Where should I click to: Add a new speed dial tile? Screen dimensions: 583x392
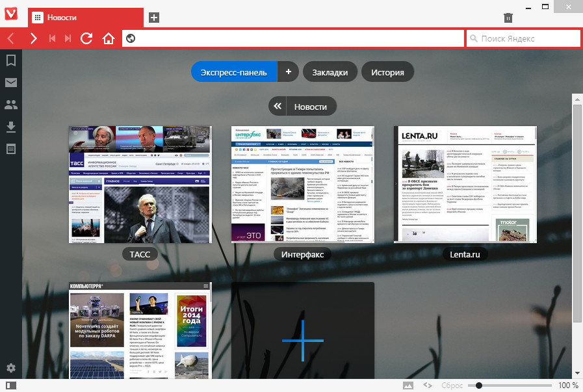pyautogui.click(x=303, y=331)
